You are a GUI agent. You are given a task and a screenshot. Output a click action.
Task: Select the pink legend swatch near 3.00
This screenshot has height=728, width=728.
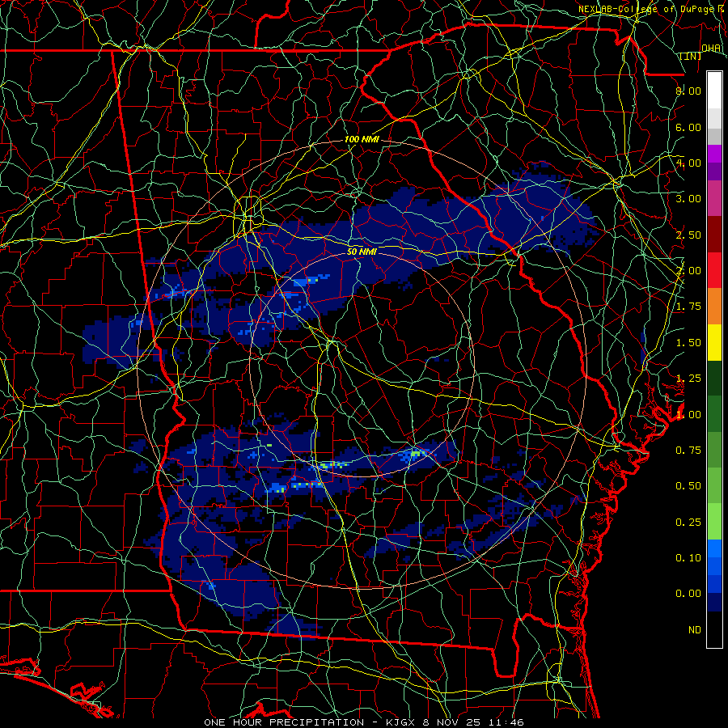point(714,198)
